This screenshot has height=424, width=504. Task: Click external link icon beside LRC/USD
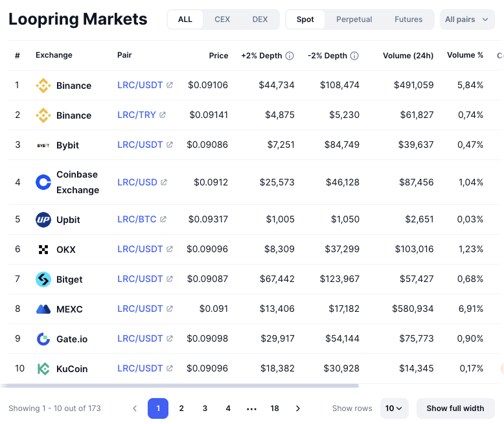pos(164,182)
